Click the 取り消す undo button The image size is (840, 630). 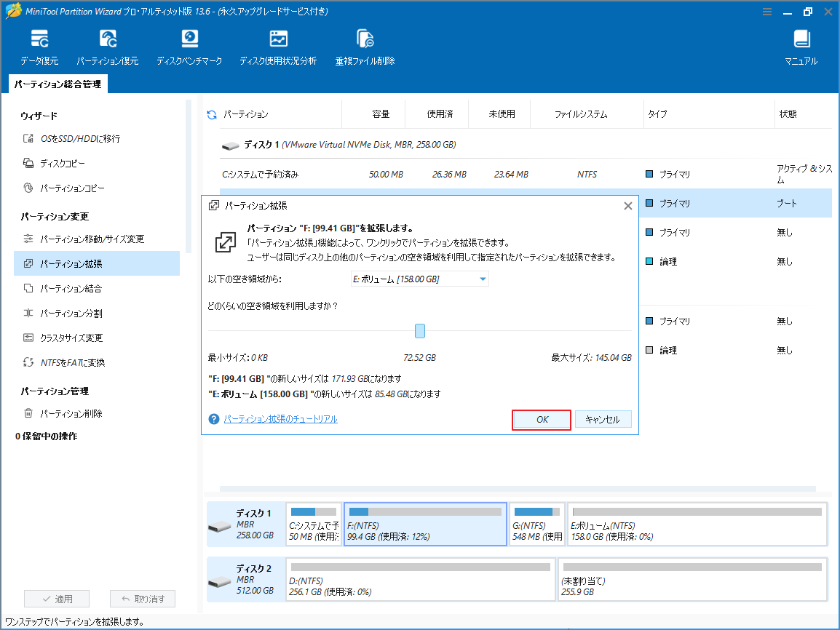tap(143, 599)
